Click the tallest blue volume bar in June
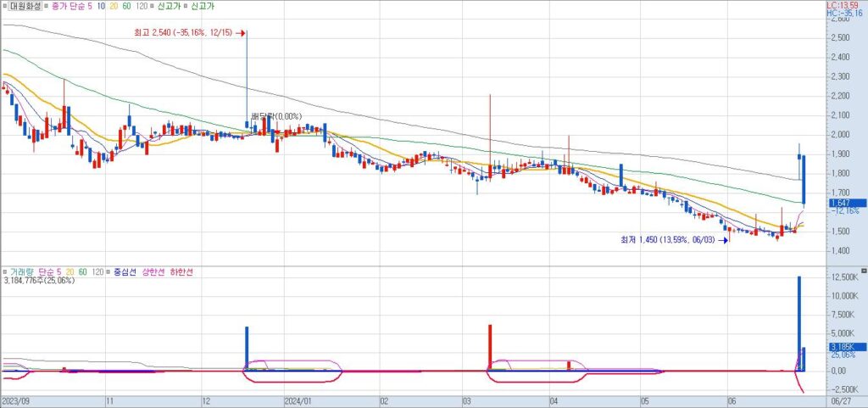Viewport: 868px width, 408px height. click(x=799, y=324)
